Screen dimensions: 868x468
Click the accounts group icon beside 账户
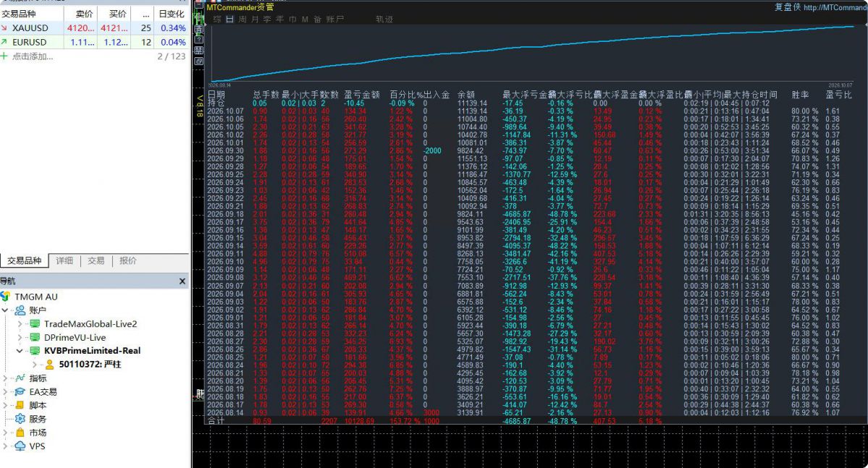click(x=20, y=310)
